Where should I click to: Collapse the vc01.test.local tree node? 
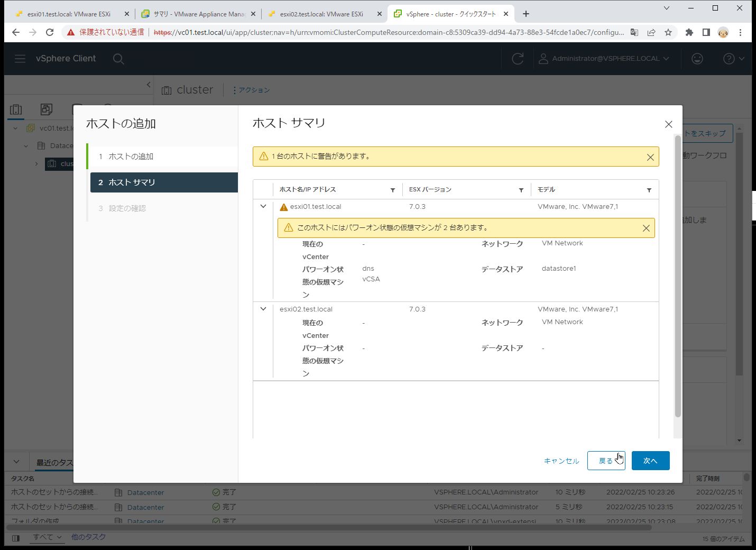(15, 129)
